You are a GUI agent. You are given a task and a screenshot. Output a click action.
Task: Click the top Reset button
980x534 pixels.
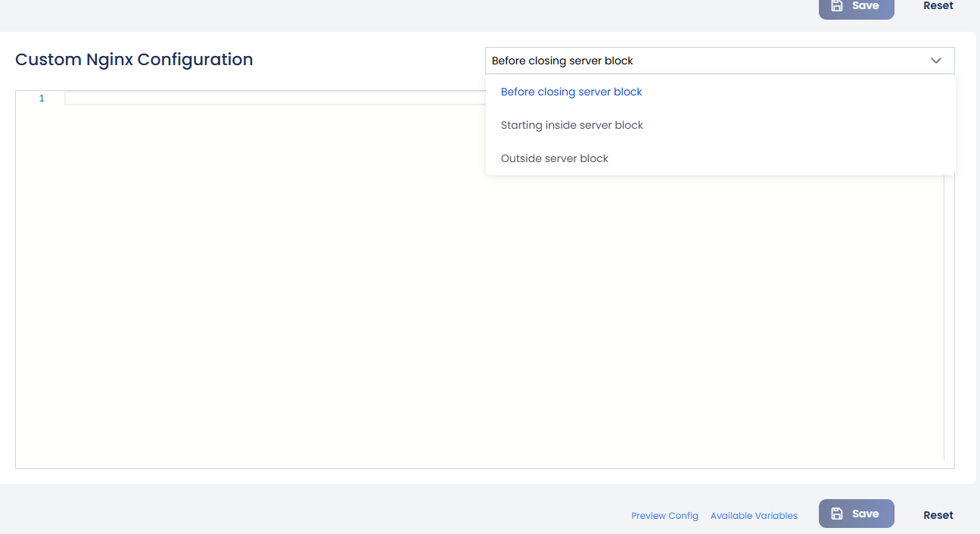click(x=938, y=6)
